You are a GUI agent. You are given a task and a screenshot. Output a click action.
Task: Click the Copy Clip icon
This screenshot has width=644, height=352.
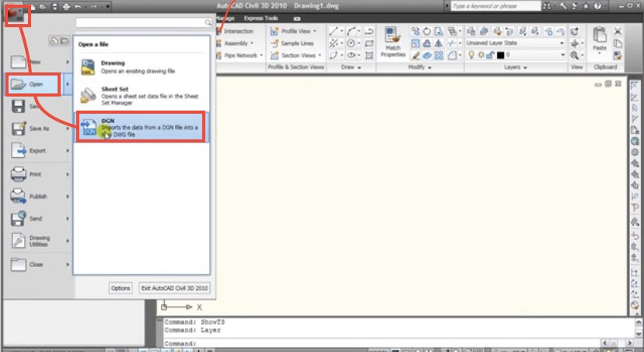(618, 43)
